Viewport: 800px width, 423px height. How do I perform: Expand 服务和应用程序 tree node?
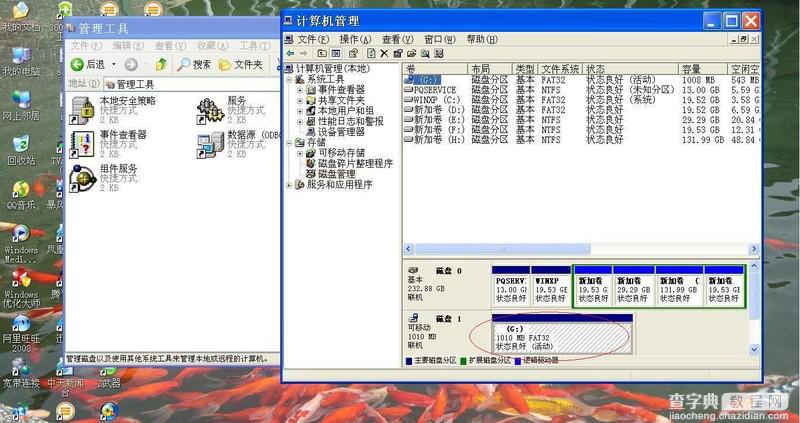[289, 185]
